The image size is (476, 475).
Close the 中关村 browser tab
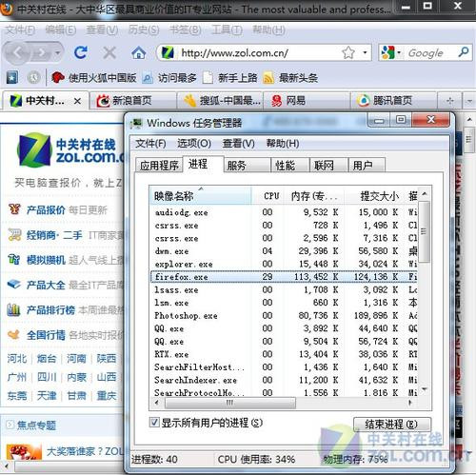pyautogui.click(x=77, y=101)
